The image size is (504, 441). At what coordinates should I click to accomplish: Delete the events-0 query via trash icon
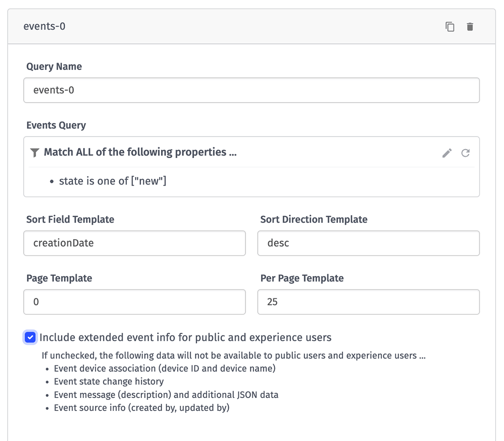[470, 27]
